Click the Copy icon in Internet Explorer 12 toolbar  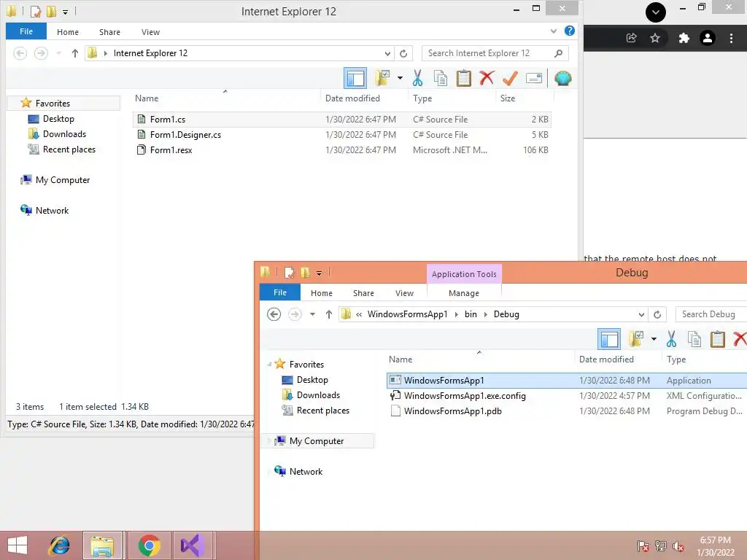click(441, 78)
